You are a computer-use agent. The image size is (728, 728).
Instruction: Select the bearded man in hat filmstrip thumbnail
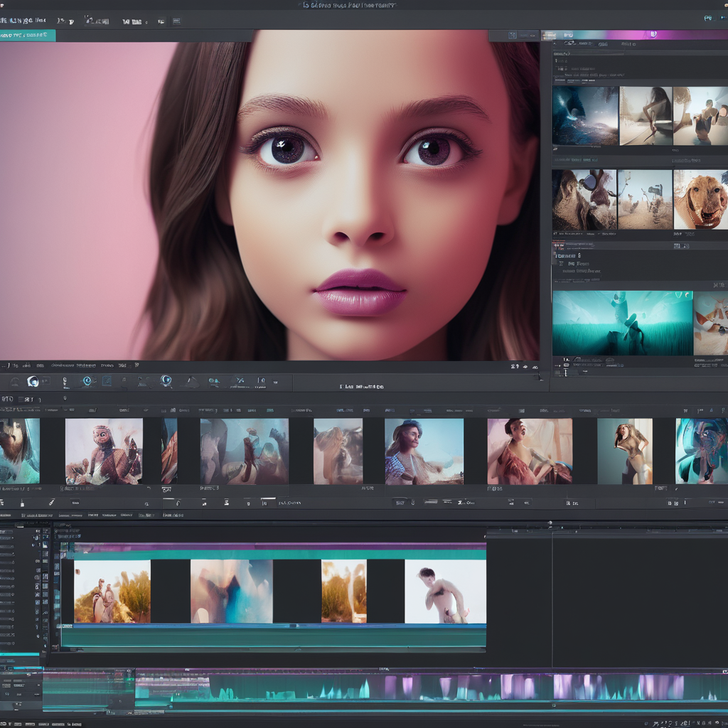[x=424, y=451]
